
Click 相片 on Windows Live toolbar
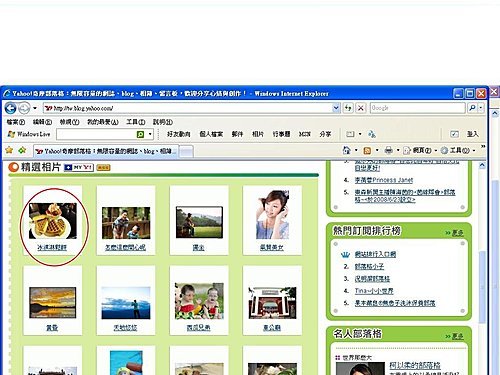pyautogui.click(x=258, y=134)
